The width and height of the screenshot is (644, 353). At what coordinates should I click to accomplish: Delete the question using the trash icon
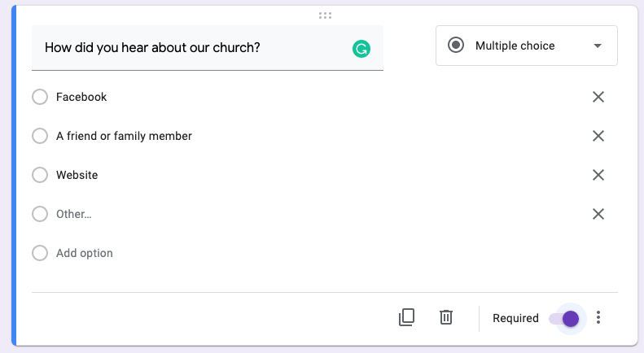pos(446,317)
